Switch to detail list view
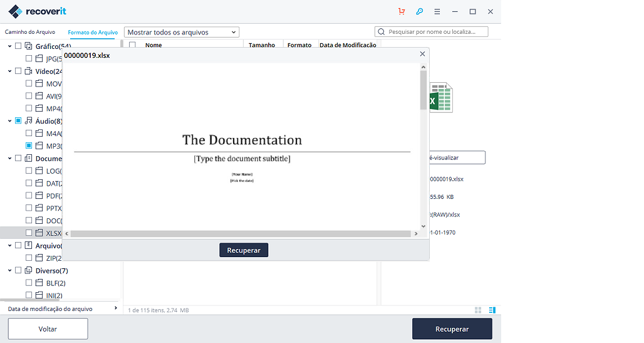Viewport: 644px width, 343px height. [492, 310]
